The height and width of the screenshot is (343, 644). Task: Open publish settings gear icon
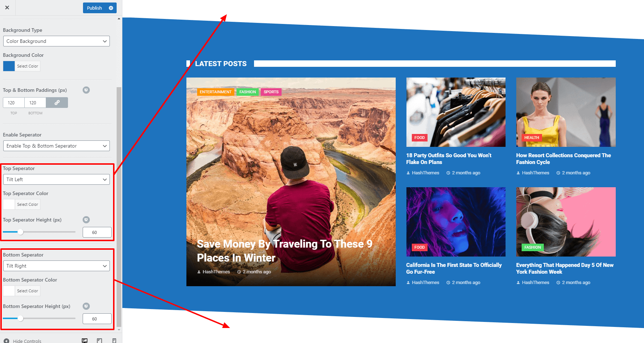pos(111,8)
